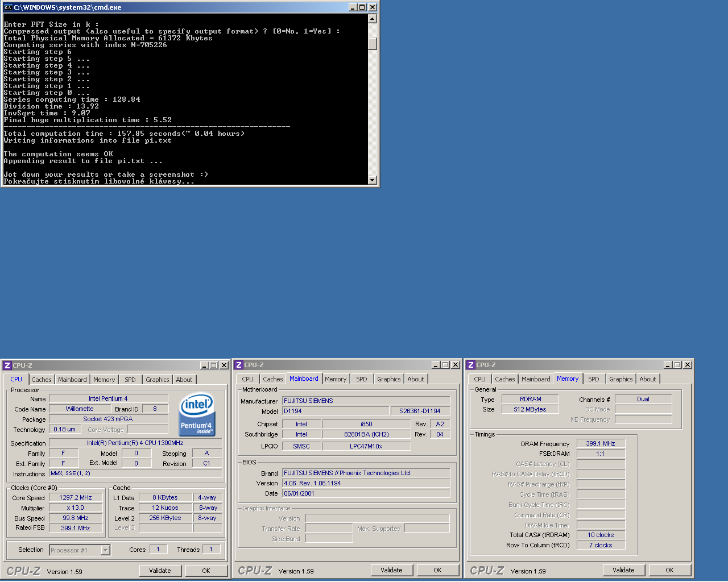Open Caches tab in the Memory CPU-Z window
728x582 pixels.
coord(505,379)
